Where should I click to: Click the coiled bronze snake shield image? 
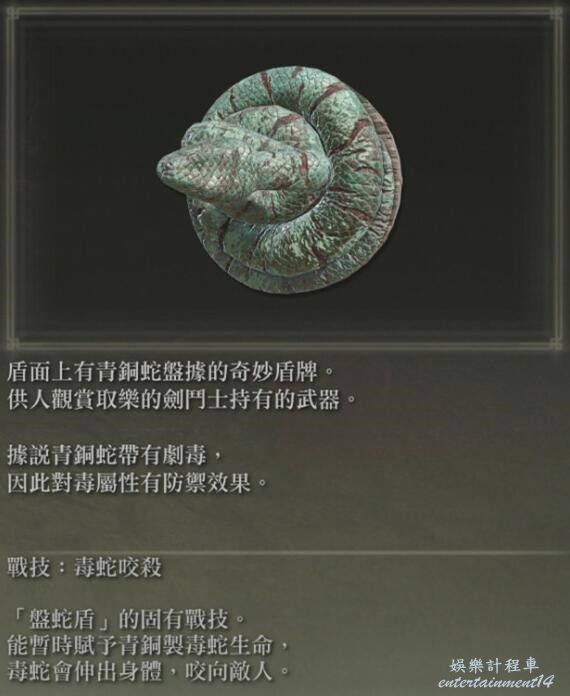(280, 181)
